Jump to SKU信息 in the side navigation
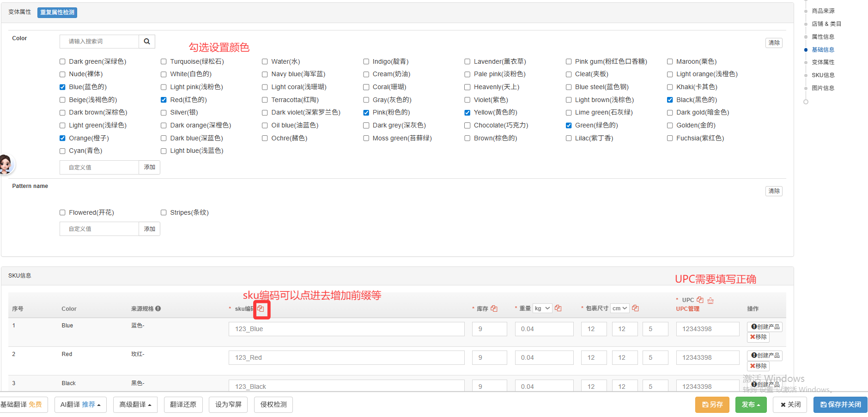This screenshot has height=417, width=868. pos(823,75)
